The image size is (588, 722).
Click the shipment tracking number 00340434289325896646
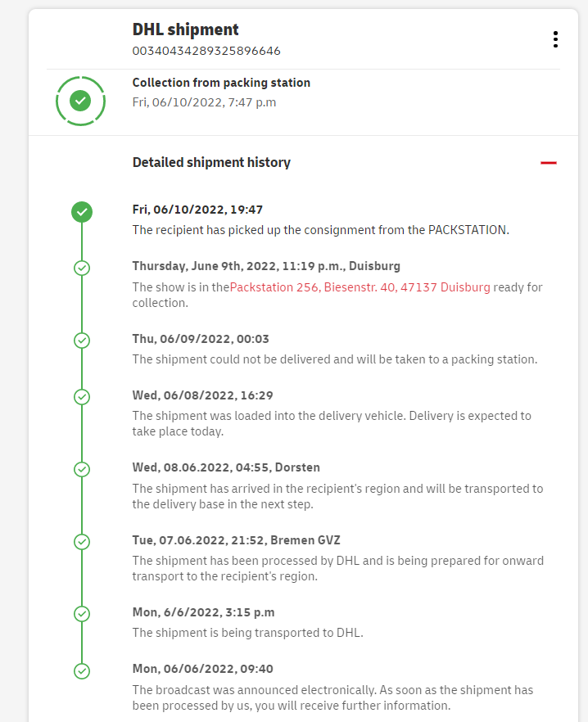[x=206, y=51]
